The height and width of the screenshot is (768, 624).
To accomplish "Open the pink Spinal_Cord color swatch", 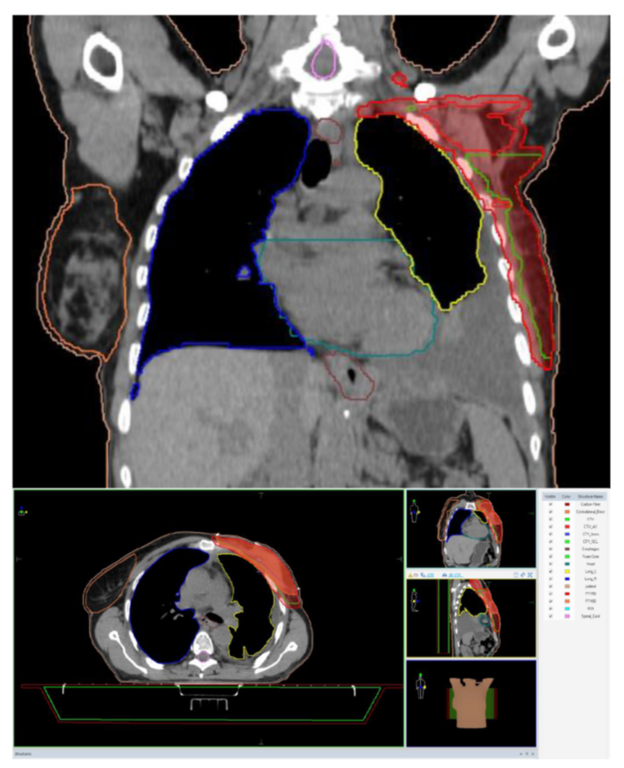I will point(567,616).
